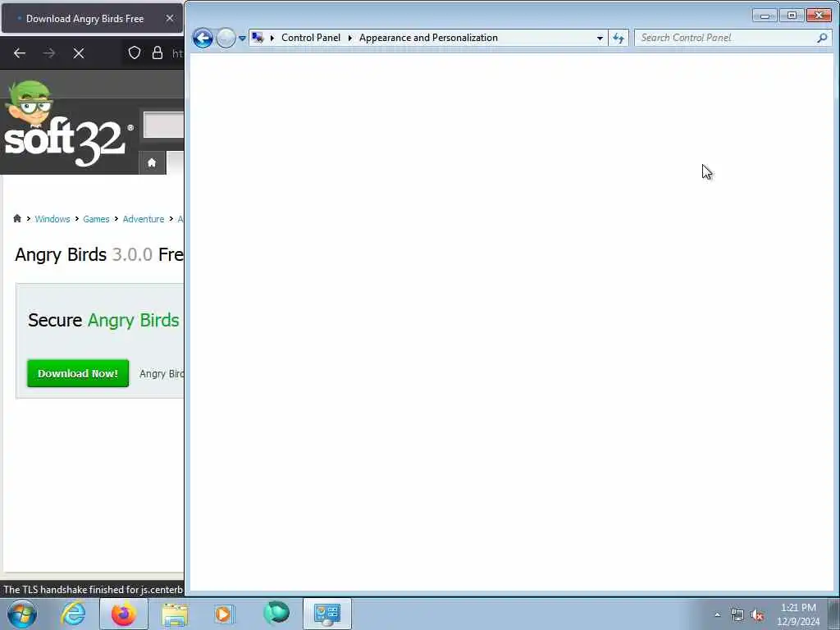Image resolution: width=840 pixels, height=630 pixels.
Task: Click the muted volume tray icon
Action: pos(757,615)
